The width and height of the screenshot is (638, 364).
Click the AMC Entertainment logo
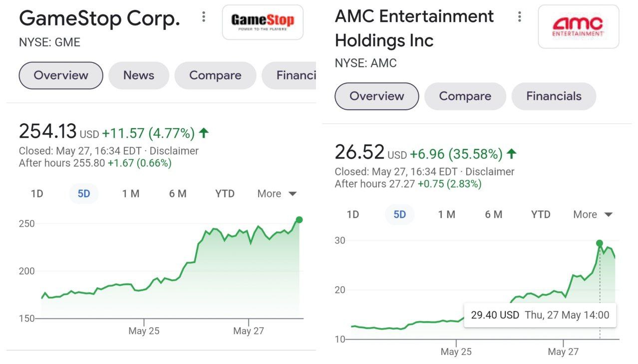coord(578,27)
